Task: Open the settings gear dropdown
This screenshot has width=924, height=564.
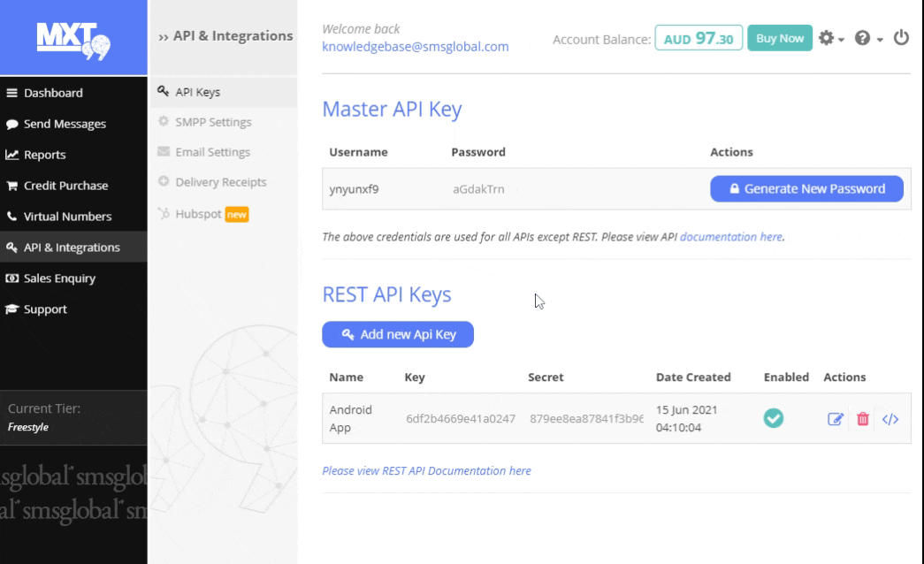Action: (830, 38)
